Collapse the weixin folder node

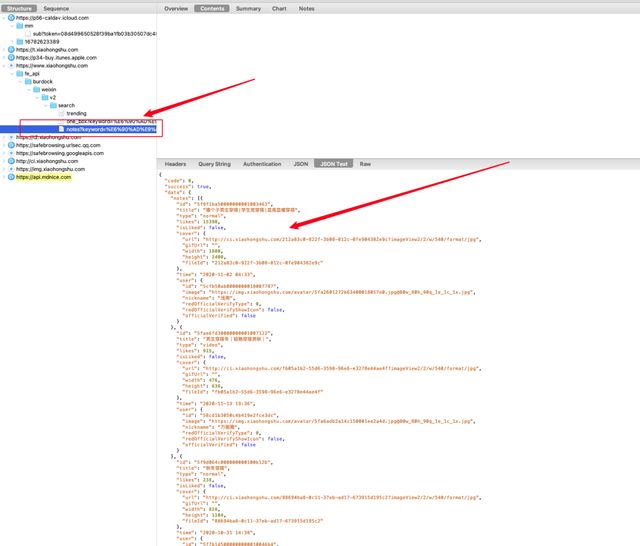[x=29, y=89]
